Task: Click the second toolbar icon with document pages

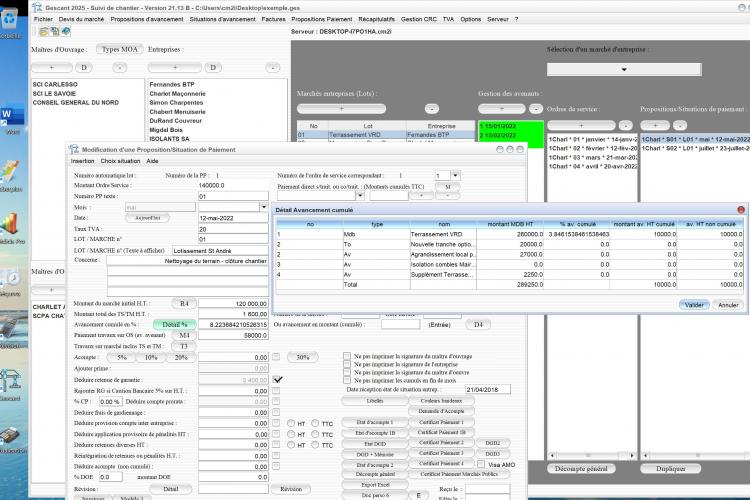Action: [55, 32]
